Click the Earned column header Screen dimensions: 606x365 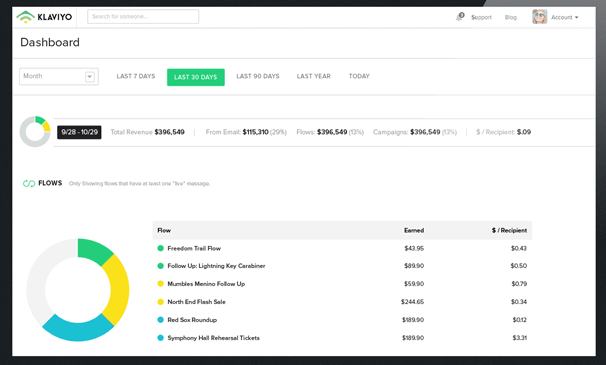[414, 230]
